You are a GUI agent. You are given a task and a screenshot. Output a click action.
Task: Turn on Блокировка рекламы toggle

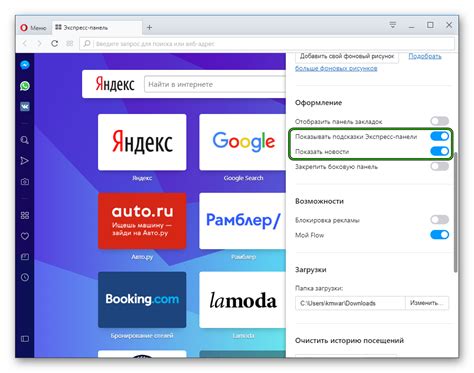point(439,219)
